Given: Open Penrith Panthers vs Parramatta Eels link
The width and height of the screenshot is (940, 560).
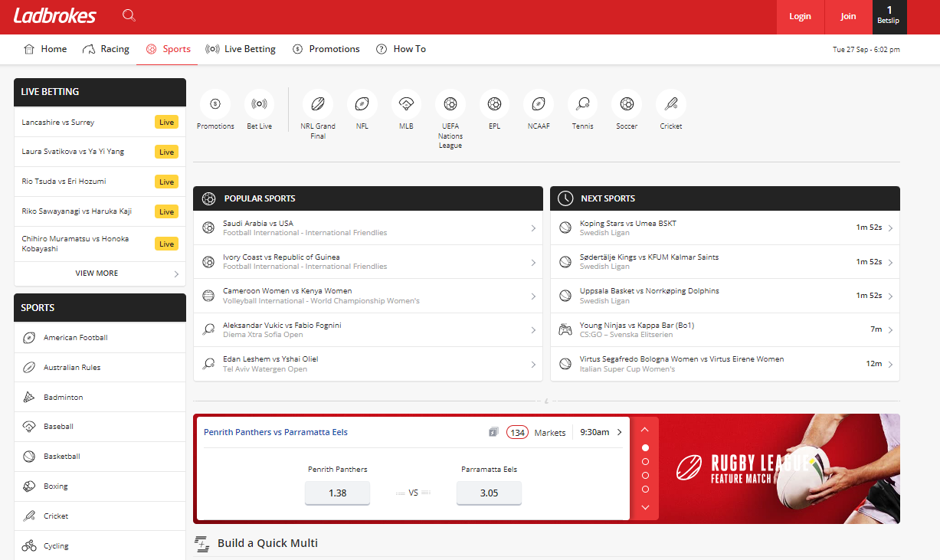Looking at the screenshot, I should click(x=276, y=432).
